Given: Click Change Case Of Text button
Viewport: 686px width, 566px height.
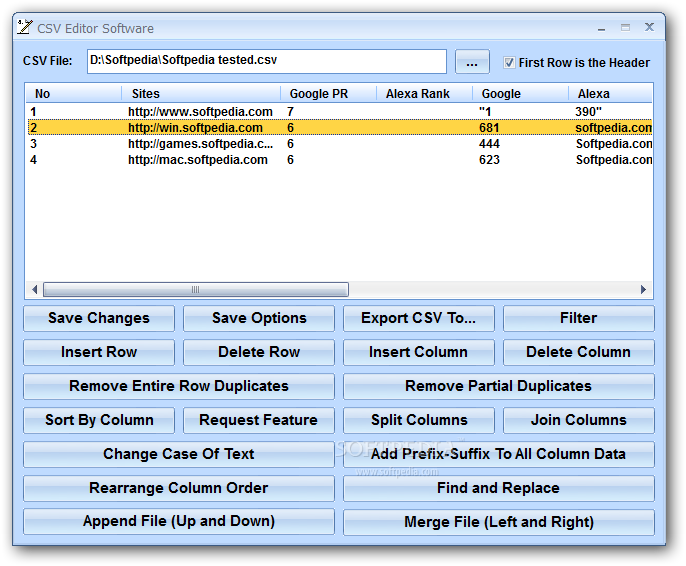Looking at the screenshot, I should click(x=179, y=454).
